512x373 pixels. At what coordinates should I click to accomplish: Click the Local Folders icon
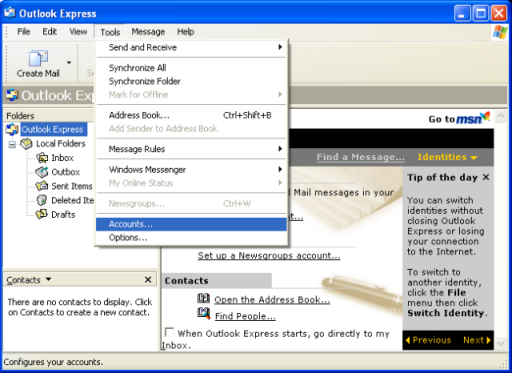(26, 144)
